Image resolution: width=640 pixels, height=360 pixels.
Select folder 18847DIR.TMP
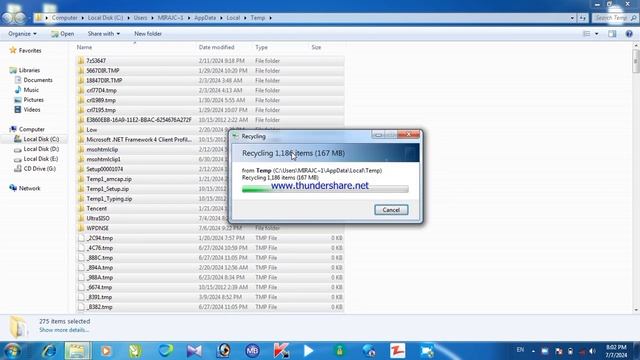click(x=104, y=80)
